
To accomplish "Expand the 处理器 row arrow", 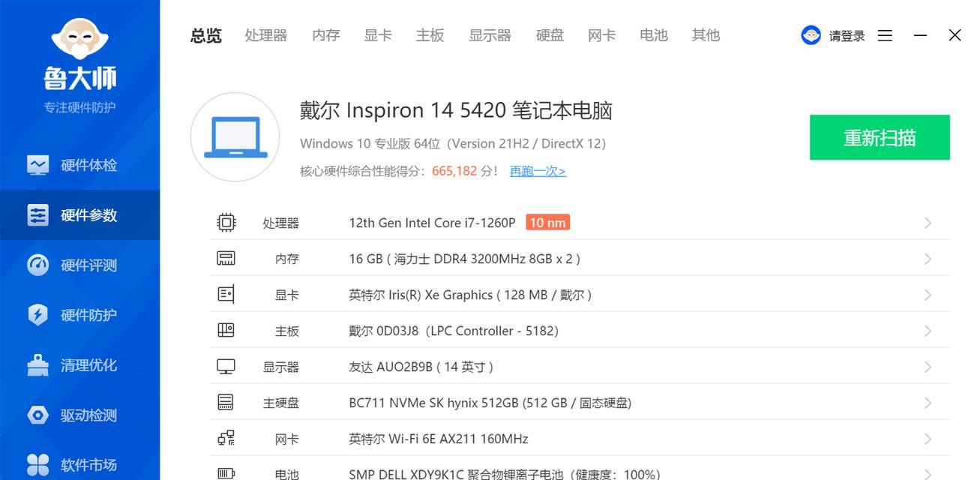I will coord(928,223).
